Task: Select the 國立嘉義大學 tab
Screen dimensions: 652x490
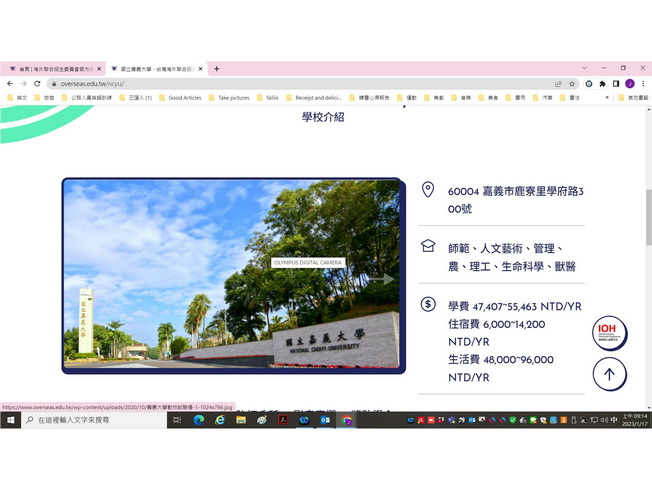Action: [156, 69]
